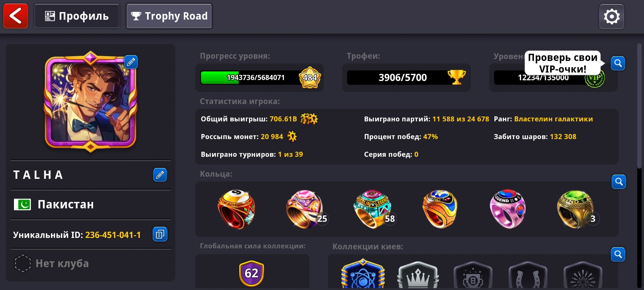This screenshot has height=290, width=644.
Task: Tap the level 484 star badge
Action: pyautogui.click(x=310, y=78)
